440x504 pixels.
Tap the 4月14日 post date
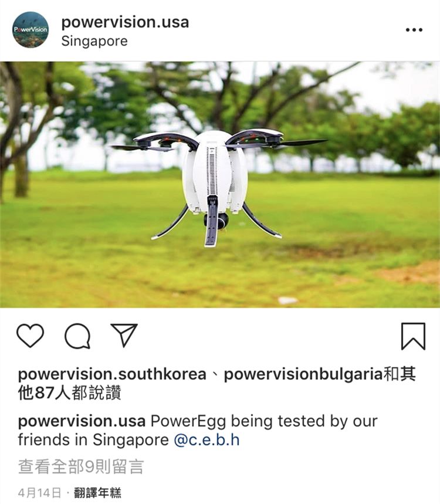pyautogui.click(x=39, y=492)
